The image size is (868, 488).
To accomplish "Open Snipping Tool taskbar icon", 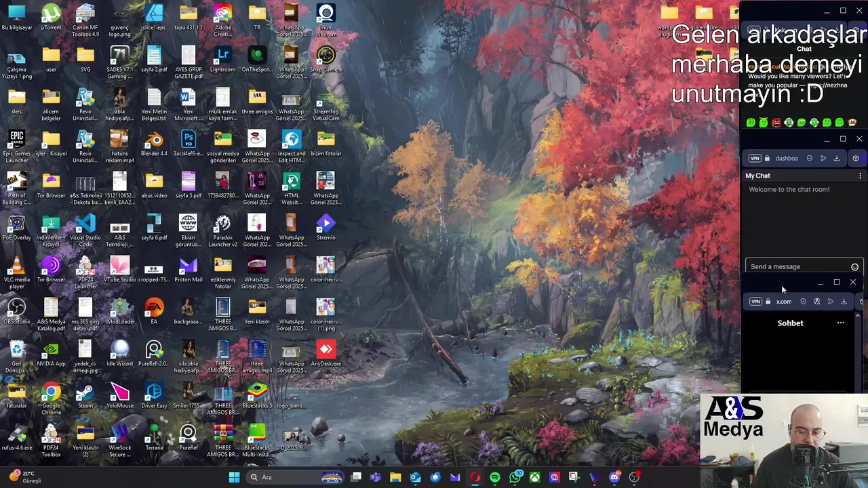I will 574,477.
